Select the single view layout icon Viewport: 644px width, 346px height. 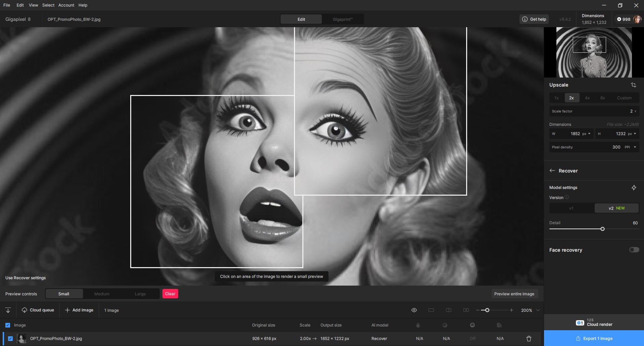click(431, 310)
